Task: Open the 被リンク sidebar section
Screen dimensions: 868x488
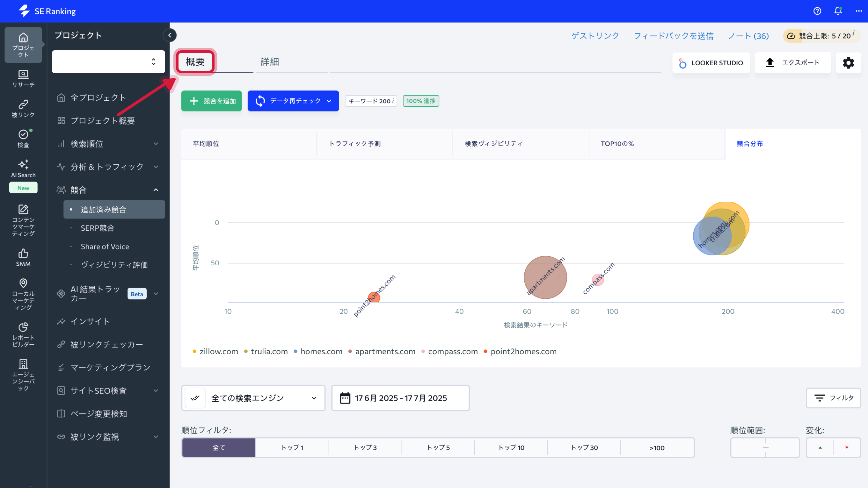Action: pos(23,108)
